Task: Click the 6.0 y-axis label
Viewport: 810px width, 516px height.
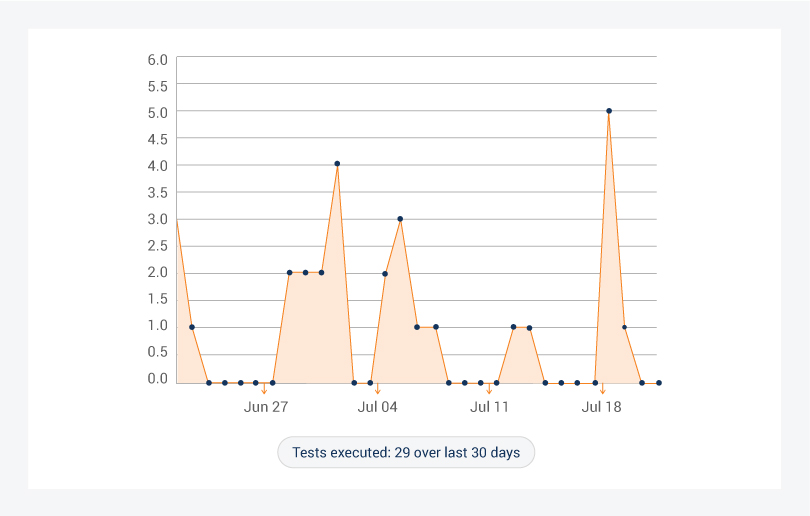Action: [x=158, y=60]
